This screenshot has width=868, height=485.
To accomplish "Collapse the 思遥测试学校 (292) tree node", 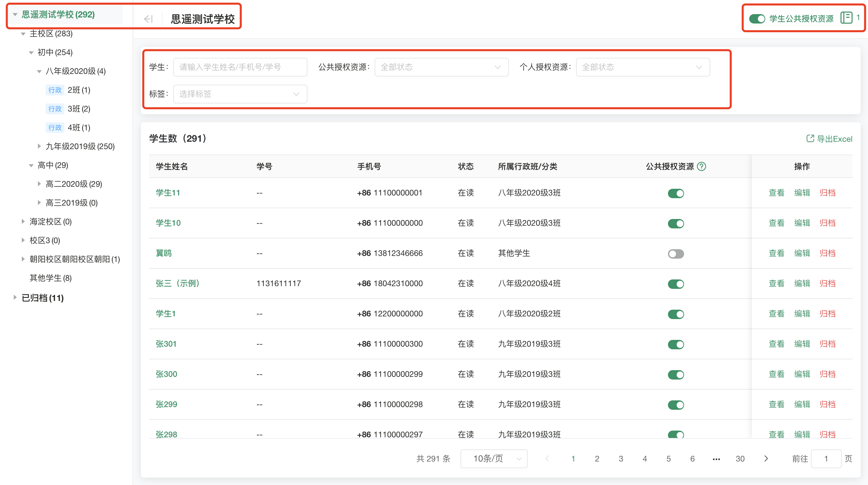I will [15, 14].
